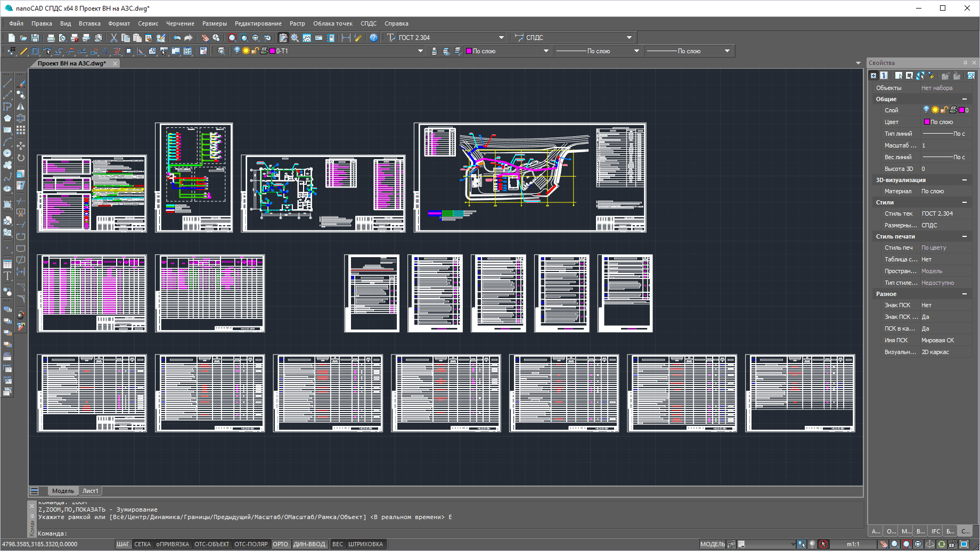
Task: Click the Pan hand icon in status bar
Action: [x=884, y=544]
